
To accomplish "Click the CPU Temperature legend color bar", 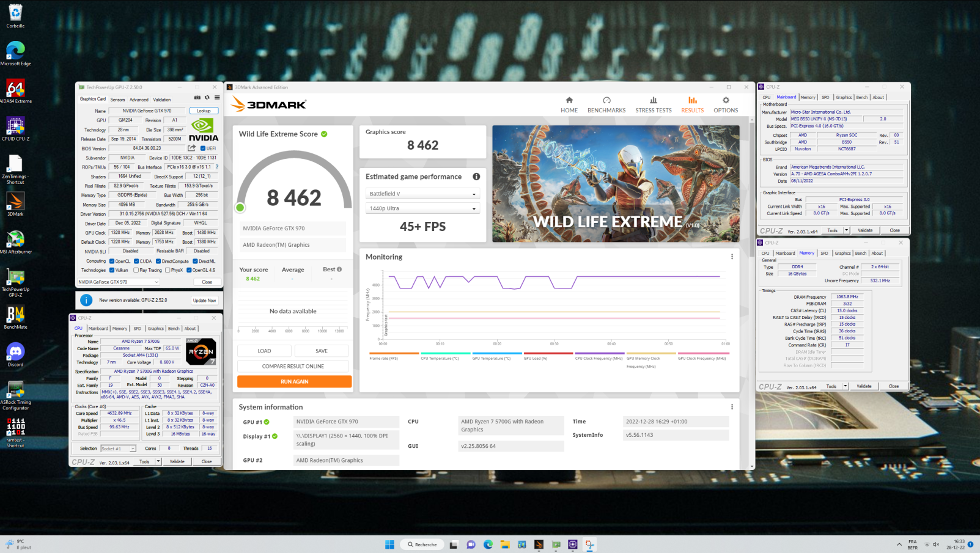I will click(446, 353).
